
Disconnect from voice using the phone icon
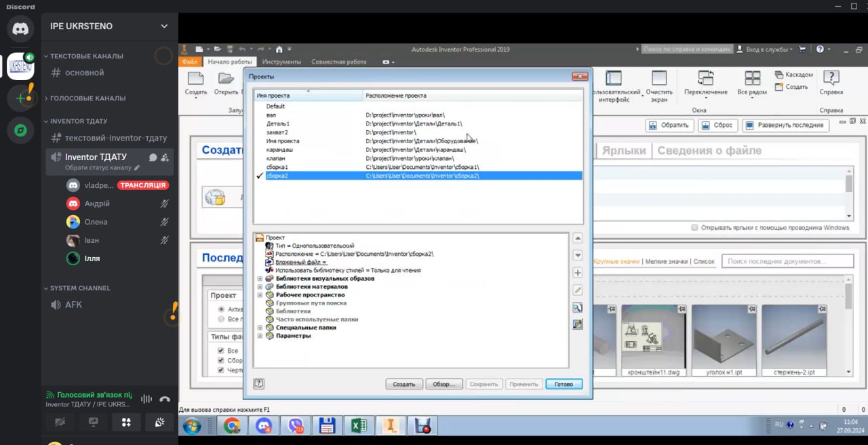164,400
